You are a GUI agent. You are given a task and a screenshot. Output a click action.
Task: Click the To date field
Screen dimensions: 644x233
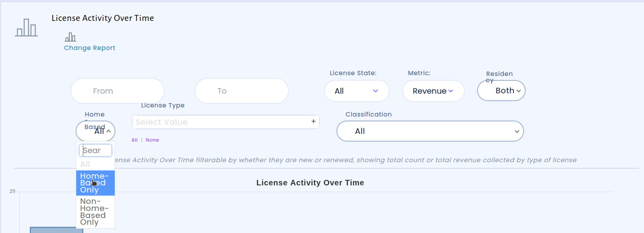pyautogui.click(x=242, y=91)
